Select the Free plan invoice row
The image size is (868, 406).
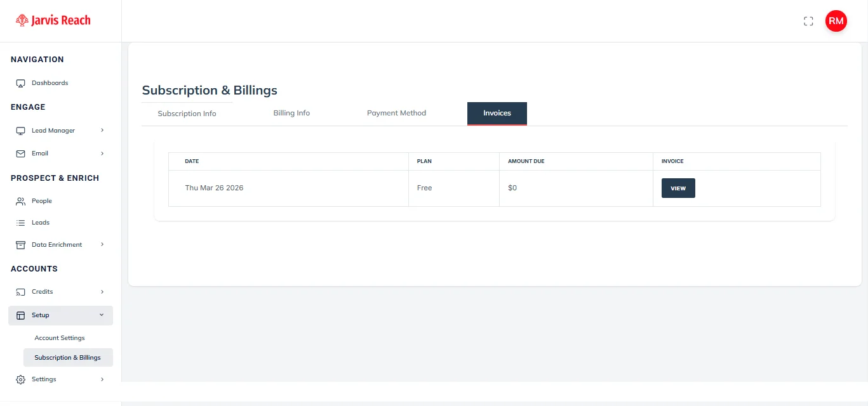424,188
